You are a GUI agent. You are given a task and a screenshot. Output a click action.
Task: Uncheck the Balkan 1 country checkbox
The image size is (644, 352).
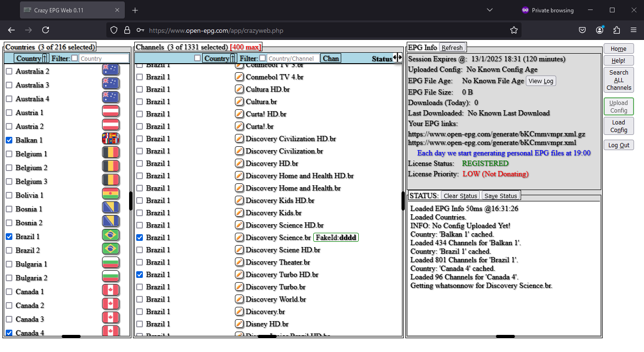coord(9,140)
